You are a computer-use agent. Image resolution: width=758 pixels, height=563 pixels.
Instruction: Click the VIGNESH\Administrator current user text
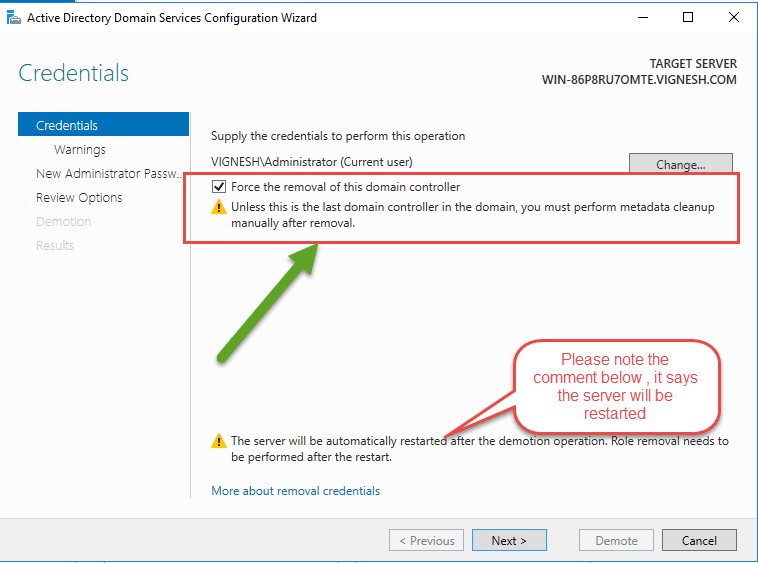tap(312, 161)
